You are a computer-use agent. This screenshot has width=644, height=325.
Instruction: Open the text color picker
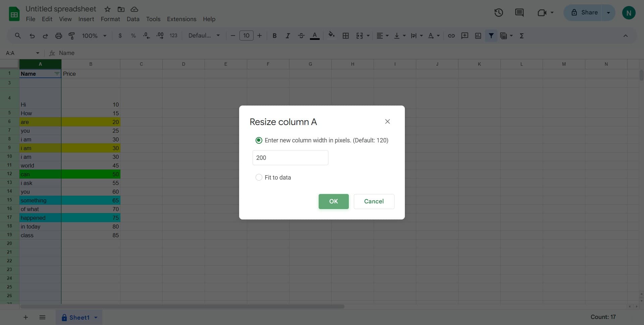[315, 36]
